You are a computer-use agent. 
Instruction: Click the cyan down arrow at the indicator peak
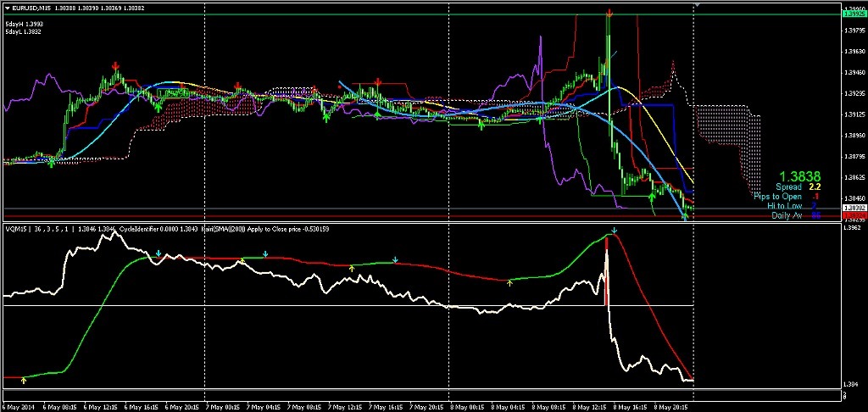[x=615, y=231]
